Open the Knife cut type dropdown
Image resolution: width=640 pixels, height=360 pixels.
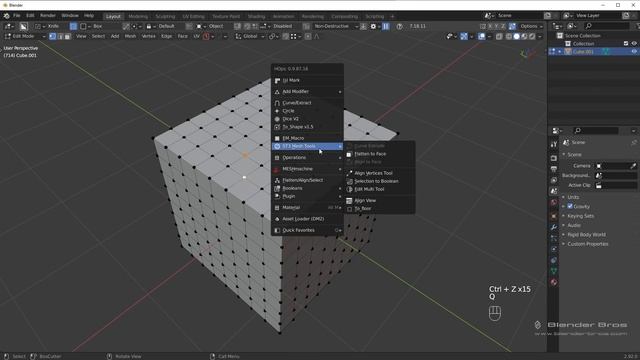pyautogui.click(x=50, y=26)
